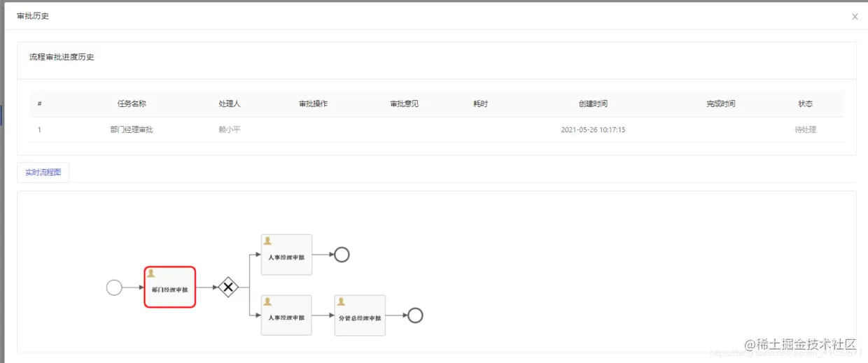Click the 完成时间 column header

(x=721, y=104)
